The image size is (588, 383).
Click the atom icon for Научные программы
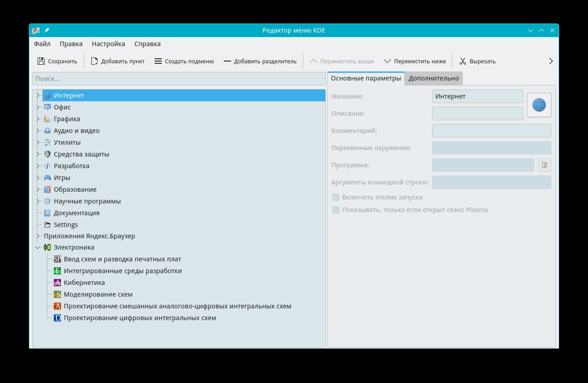pos(47,201)
